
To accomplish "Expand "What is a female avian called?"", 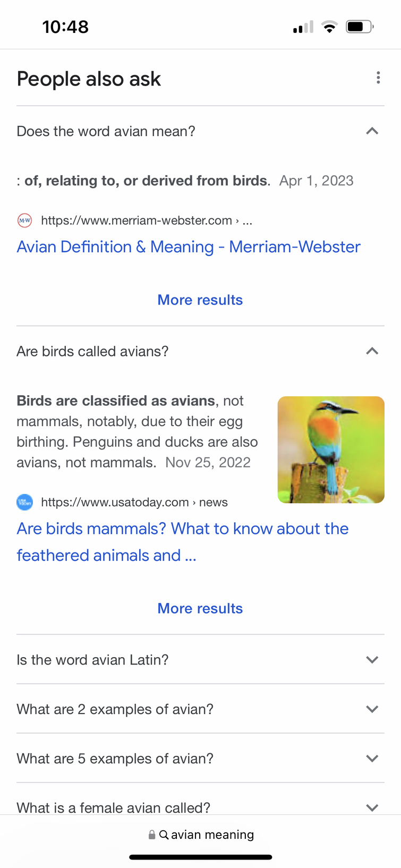I will (372, 807).
